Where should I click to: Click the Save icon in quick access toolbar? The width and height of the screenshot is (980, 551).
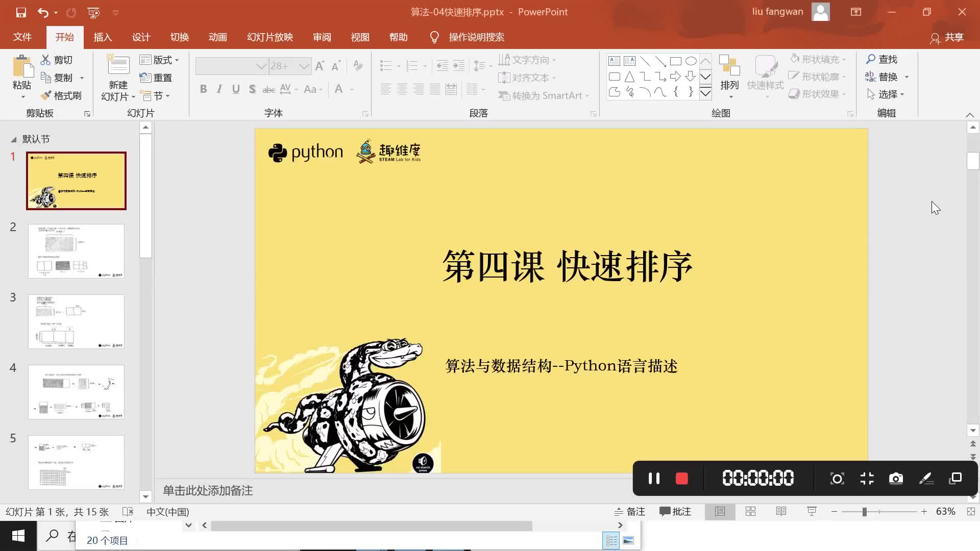pos(21,12)
